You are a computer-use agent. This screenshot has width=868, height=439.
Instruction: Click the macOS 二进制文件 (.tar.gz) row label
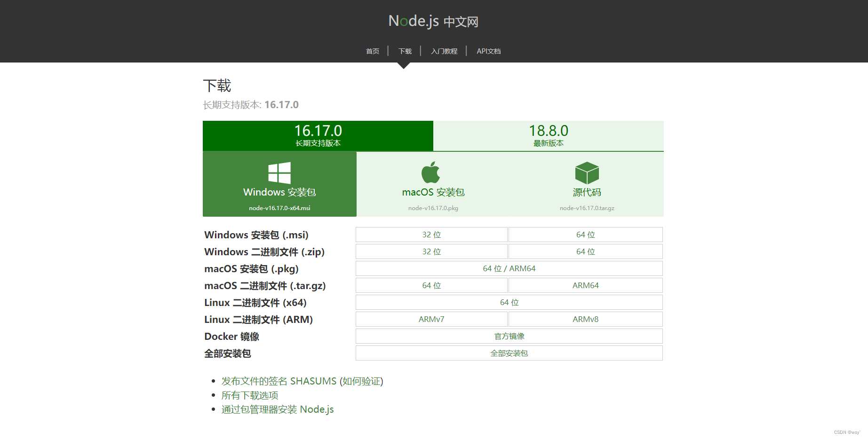pos(265,286)
